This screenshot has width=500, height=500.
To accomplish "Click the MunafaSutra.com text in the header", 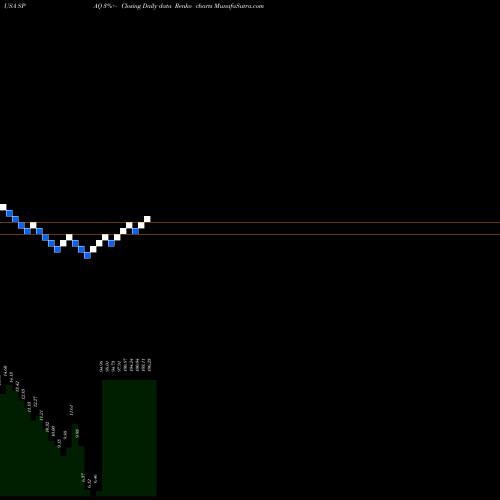I will 239,6.
